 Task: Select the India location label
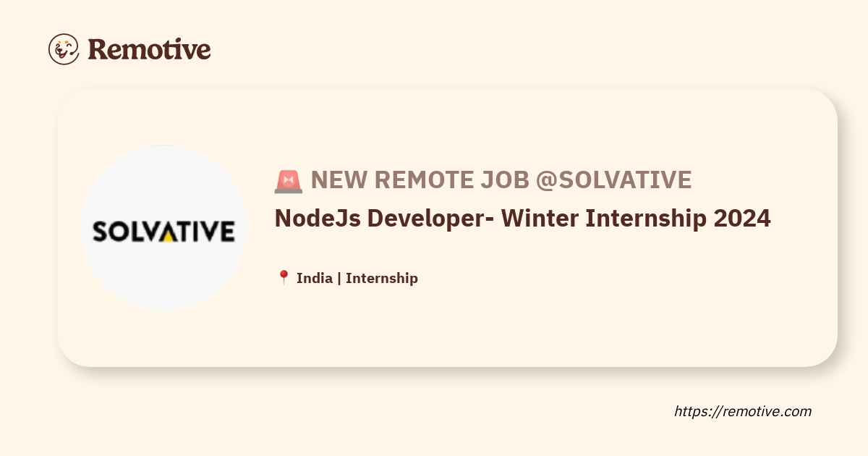315,278
